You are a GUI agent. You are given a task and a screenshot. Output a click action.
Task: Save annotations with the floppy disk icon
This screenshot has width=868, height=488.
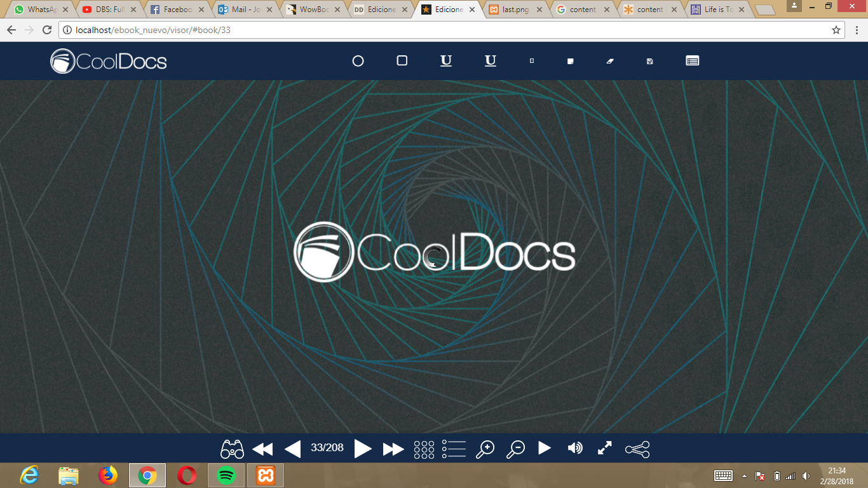649,61
